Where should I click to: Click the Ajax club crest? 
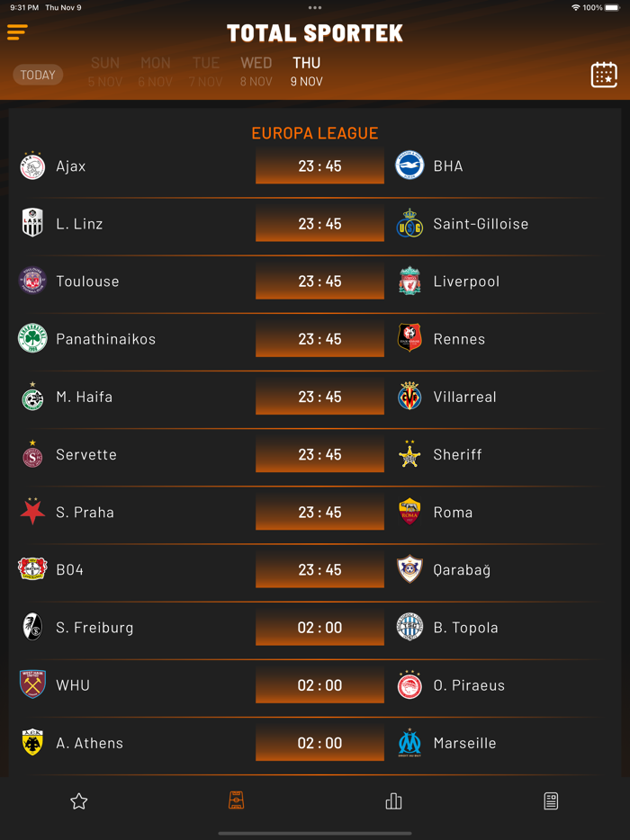tap(32, 166)
